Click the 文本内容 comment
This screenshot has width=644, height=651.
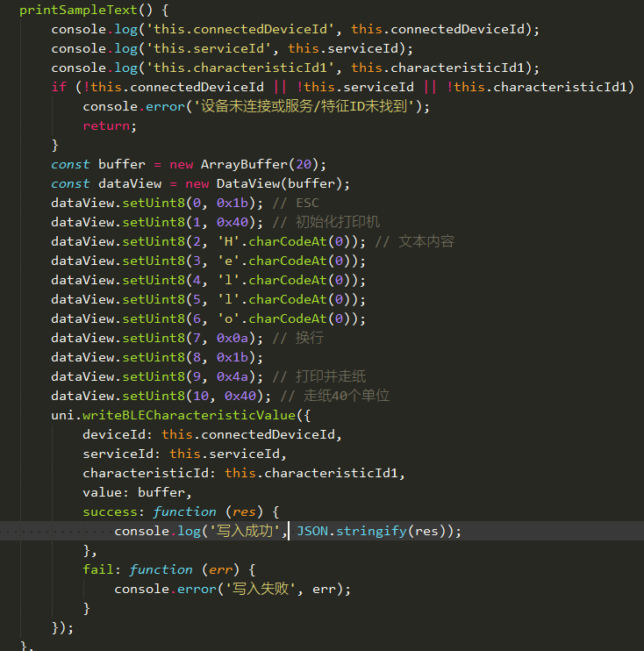click(414, 241)
